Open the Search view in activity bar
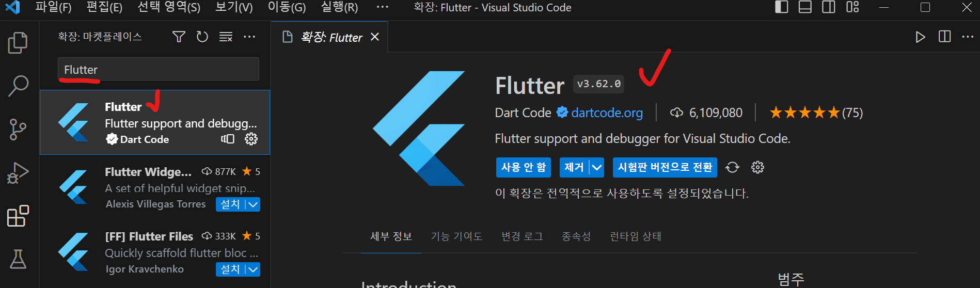 coord(18,86)
